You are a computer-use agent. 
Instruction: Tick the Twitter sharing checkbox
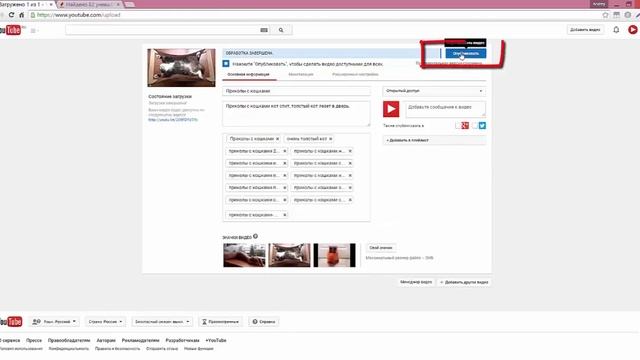coord(475,125)
